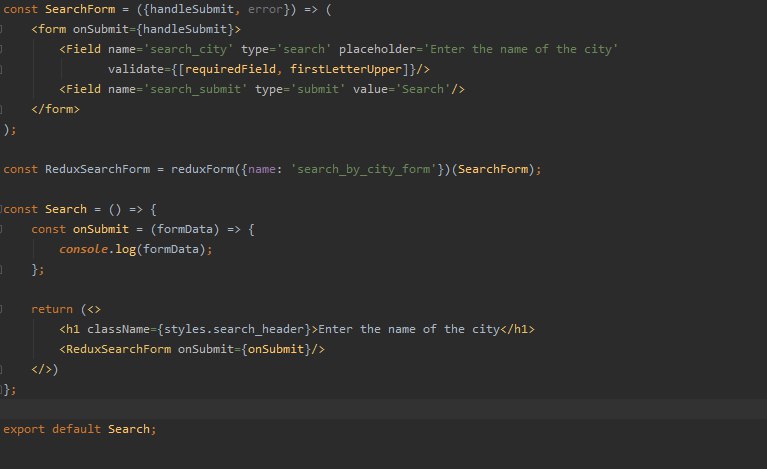
Task: Click the log method name
Action: pyautogui.click(x=126, y=249)
